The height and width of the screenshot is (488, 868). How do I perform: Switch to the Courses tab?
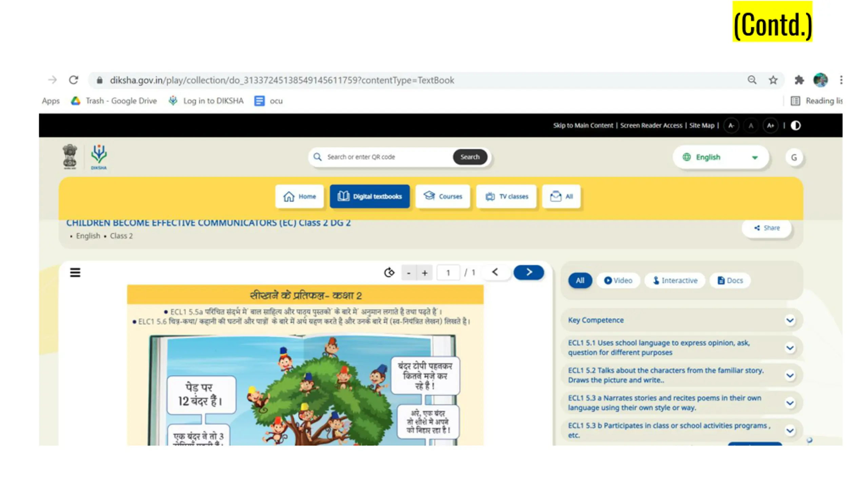click(x=442, y=197)
